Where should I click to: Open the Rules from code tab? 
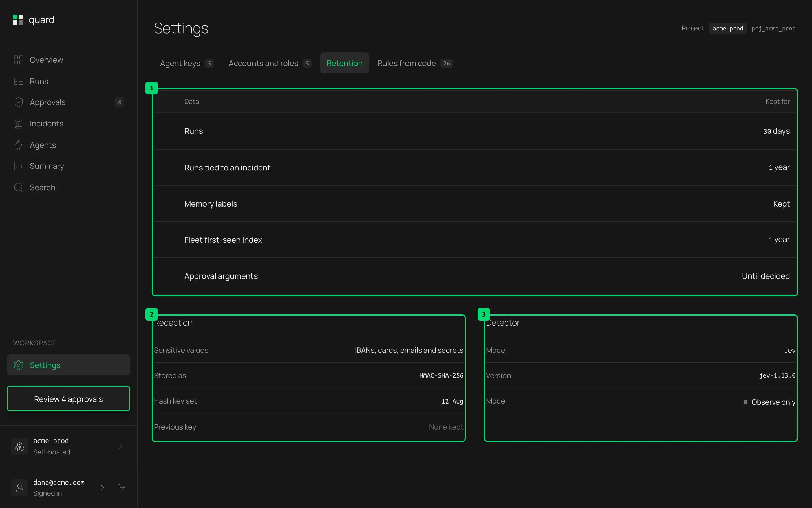point(415,63)
